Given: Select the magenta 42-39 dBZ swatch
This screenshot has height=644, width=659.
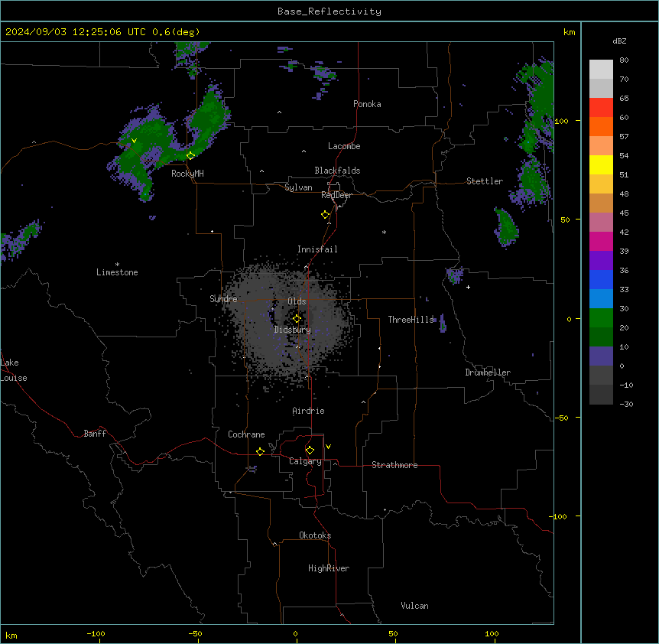Looking at the screenshot, I should pyautogui.click(x=601, y=241).
